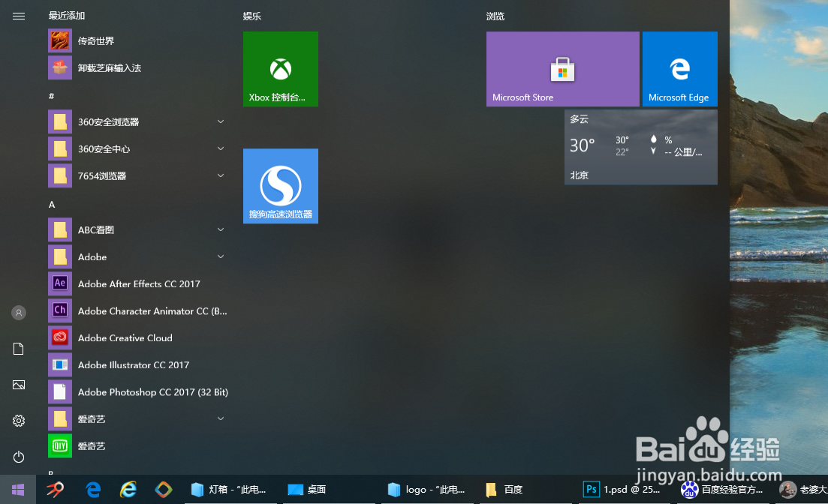The width and height of the screenshot is (828, 504).
Task: Open the ABC看图 folder
Action: point(137,229)
